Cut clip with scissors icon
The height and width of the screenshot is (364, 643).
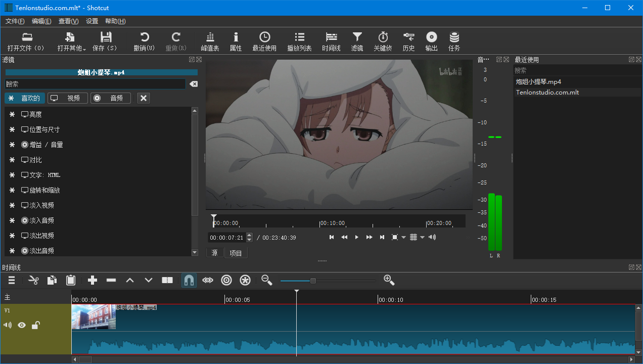tap(34, 280)
